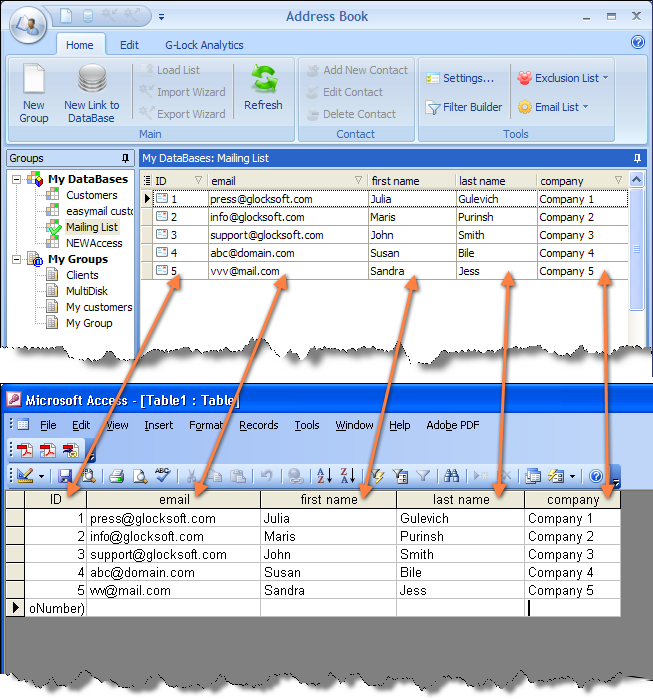Open the Address Book application orb button
The width and height of the screenshot is (653, 700).
pos(26,25)
